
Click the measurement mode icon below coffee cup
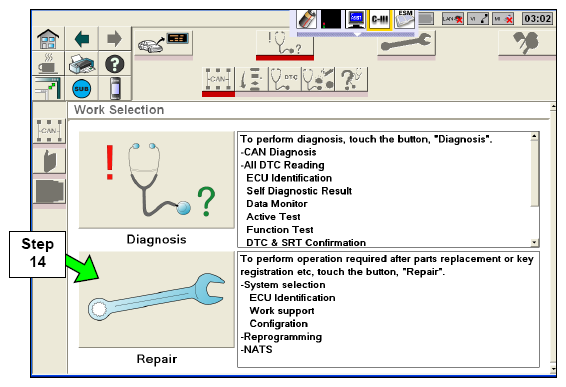[48, 88]
